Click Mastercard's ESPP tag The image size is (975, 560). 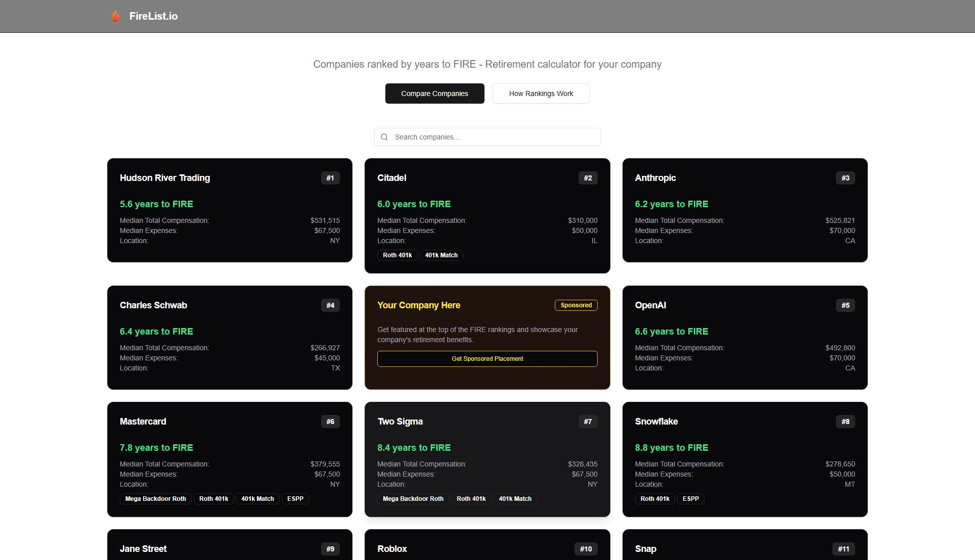pyautogui.click(x=295, y=499)
